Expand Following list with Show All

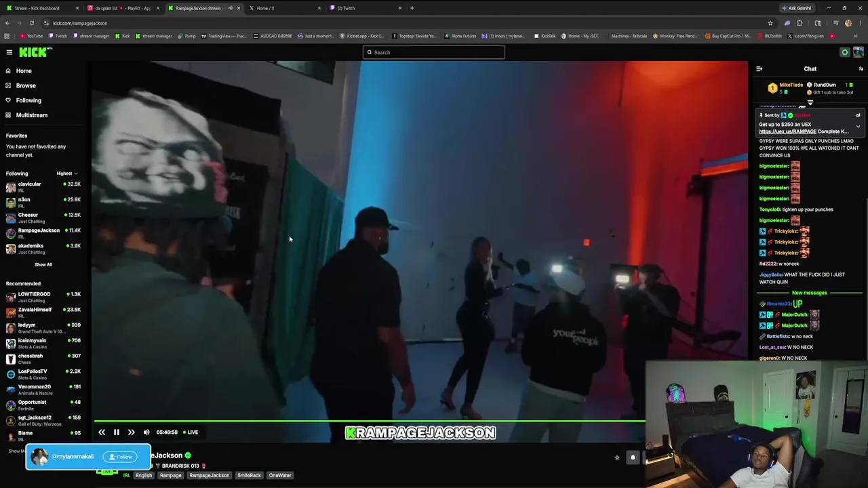pos(43,264)
